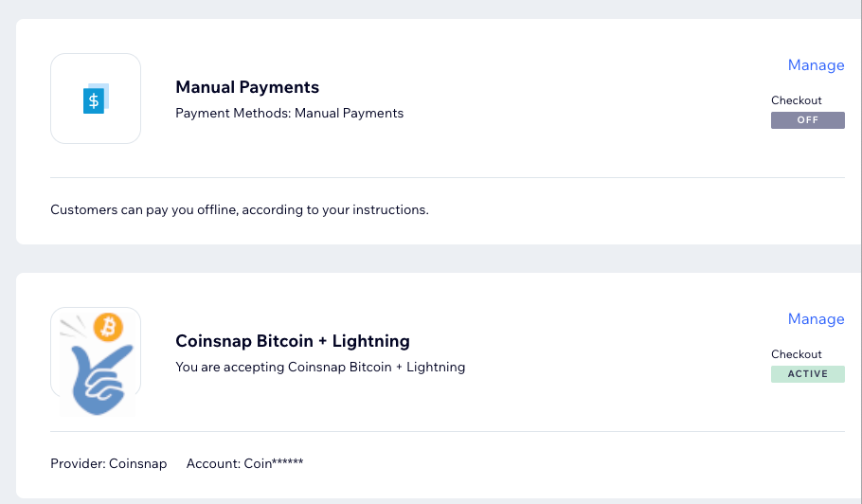Toggle the OFF checkout status badge
Screen dimensions: 862x504
pos(807,120)
